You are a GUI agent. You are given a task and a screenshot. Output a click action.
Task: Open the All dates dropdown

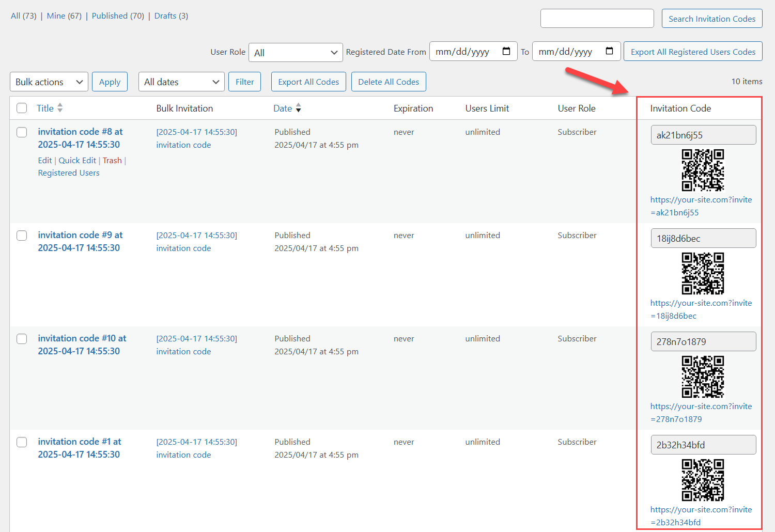click(181, 82)
